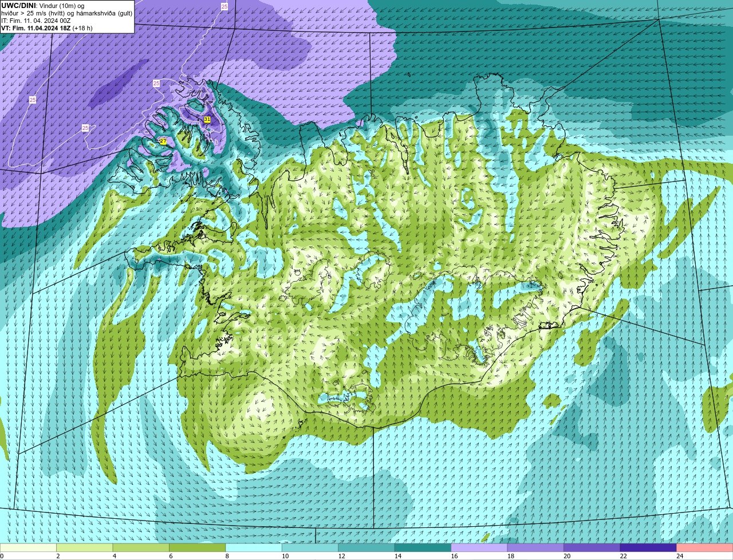Click the legend scale label '0'
This screenshot has width=733, height=560.
[x=2, y=556]
